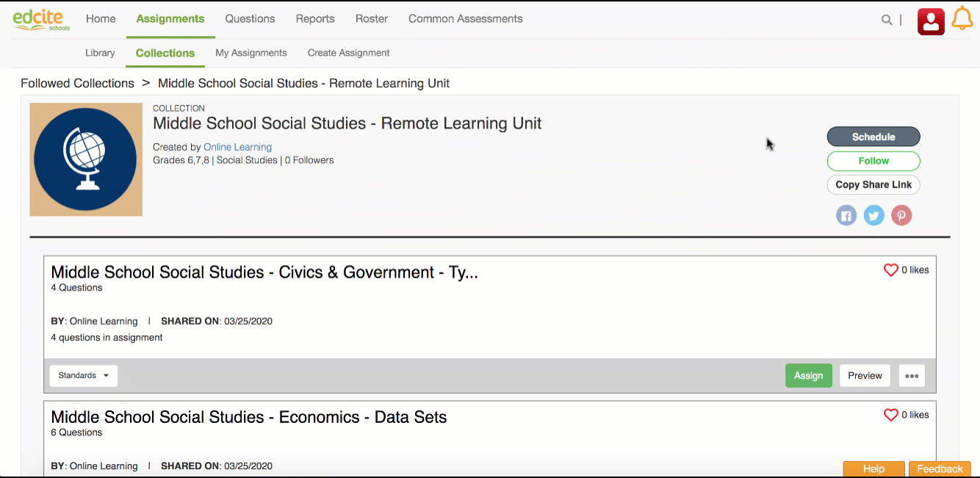
Task: Open the Common Assessments section
Action: coord(465,18)
